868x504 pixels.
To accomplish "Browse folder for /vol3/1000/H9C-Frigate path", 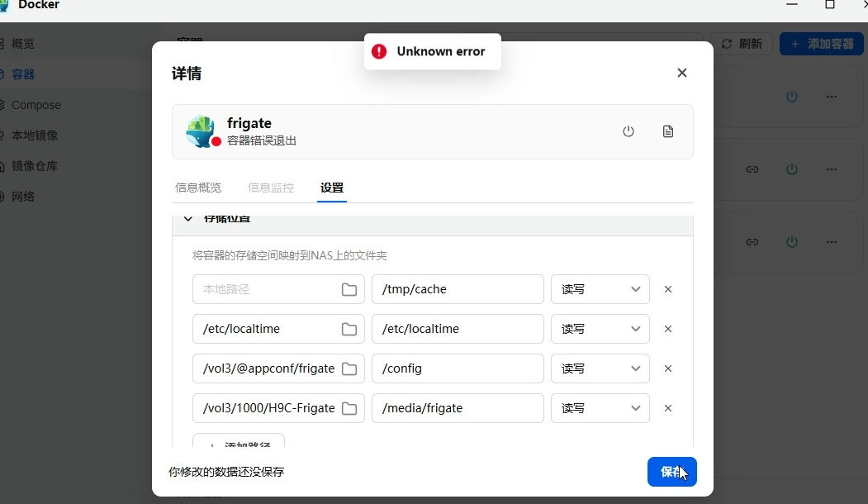I will [x=349, y=408].
